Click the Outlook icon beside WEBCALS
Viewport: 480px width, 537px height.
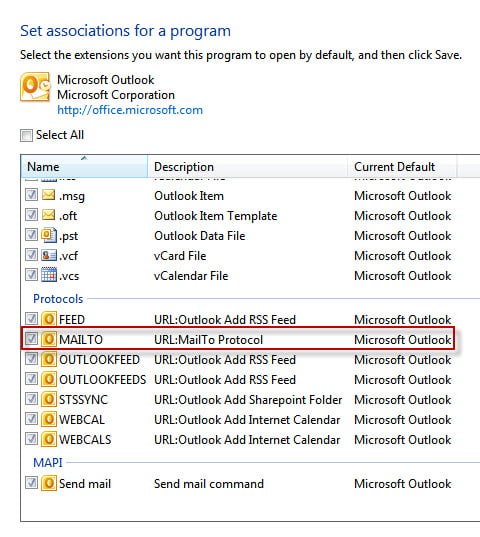tap(49, 439)
